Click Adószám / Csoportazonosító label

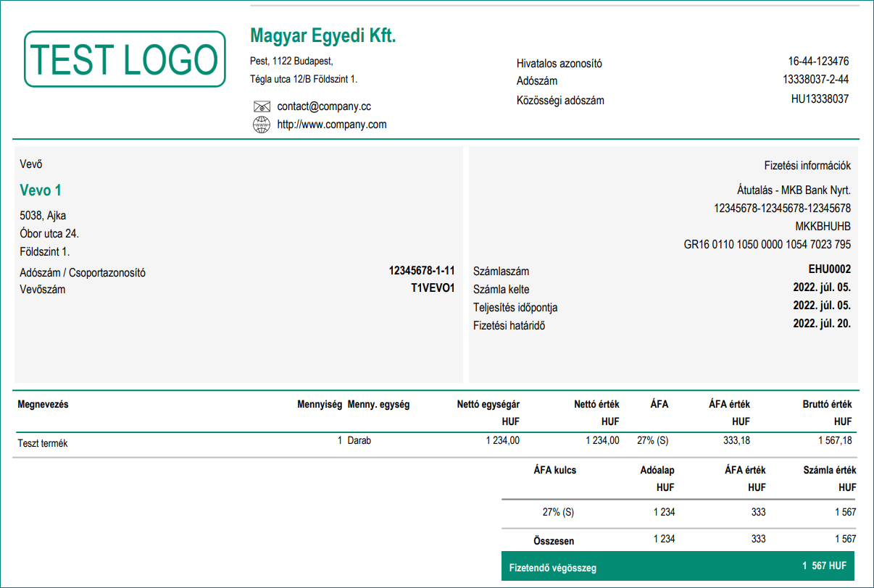click(83, 273)
